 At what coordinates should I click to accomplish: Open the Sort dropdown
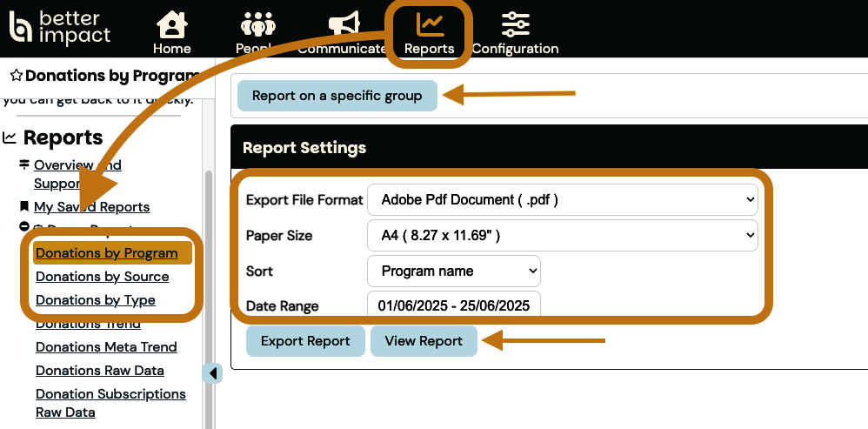(x=453, y=271)
